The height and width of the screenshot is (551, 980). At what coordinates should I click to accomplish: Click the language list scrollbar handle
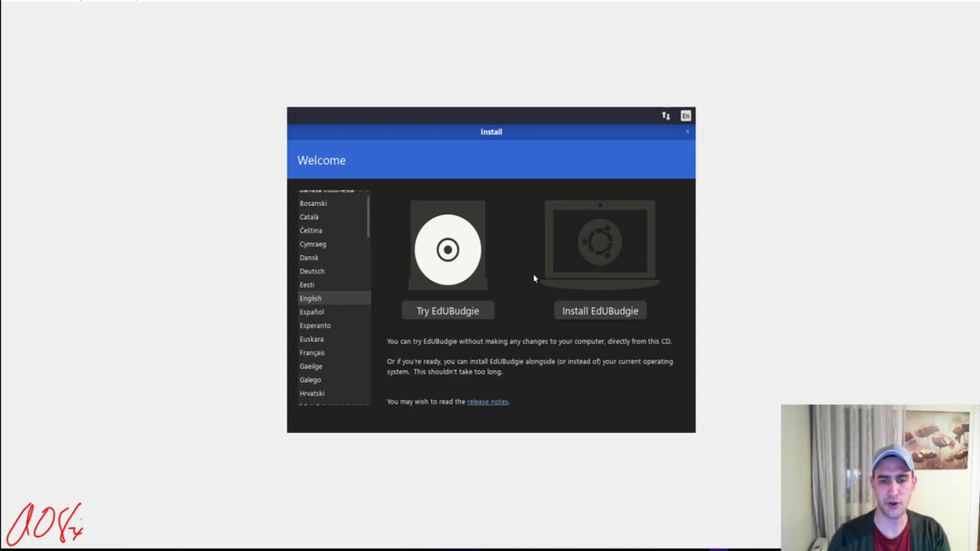click(368, 217)
